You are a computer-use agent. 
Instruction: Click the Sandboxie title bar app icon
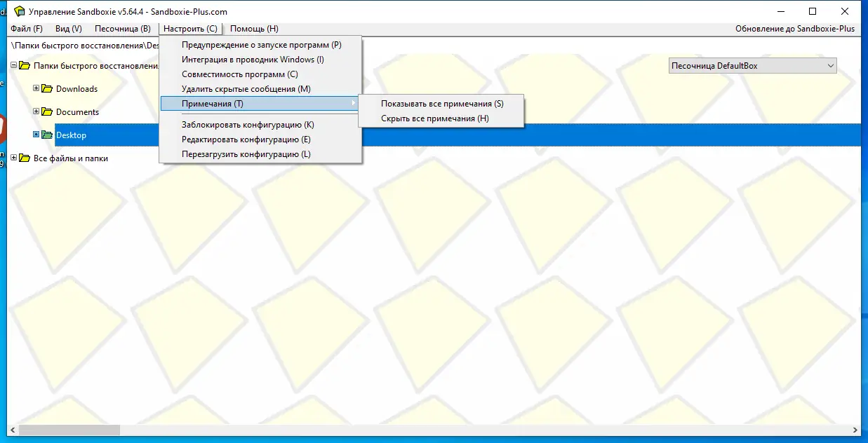[20, 11]
